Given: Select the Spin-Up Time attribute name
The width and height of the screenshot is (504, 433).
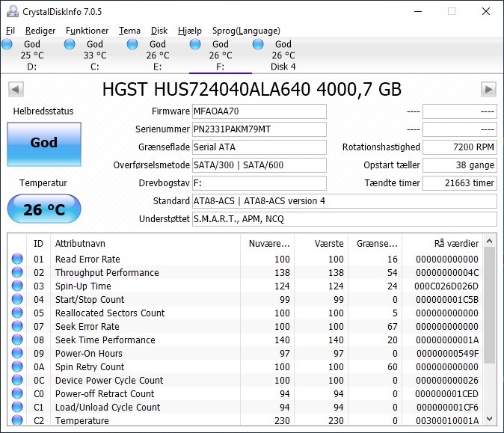Looking at the screenshot, I should [x=83, y=286].
